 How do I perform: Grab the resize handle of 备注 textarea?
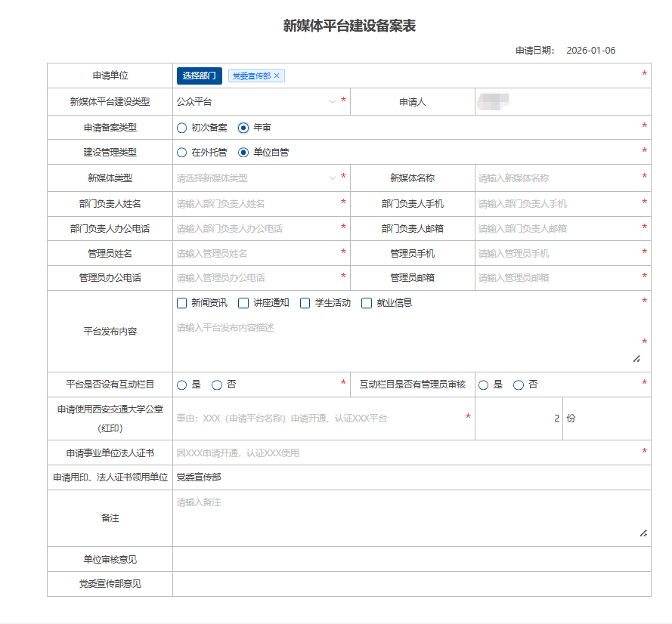tap(643, 533)
